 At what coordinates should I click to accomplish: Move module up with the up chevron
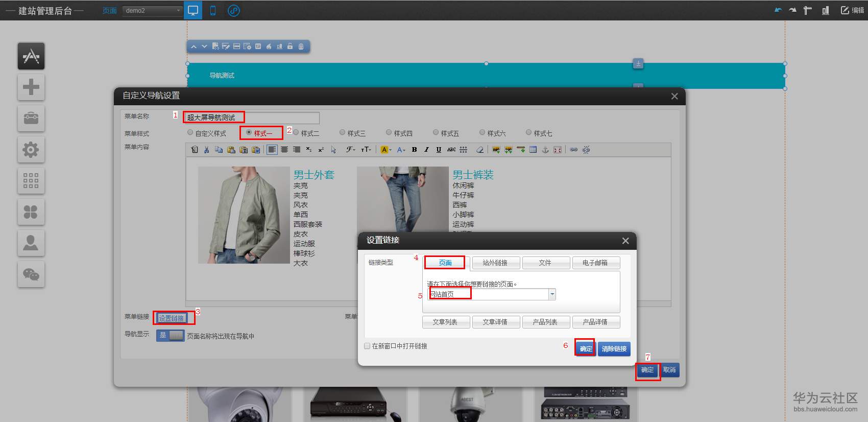click(x=194, y=46)
